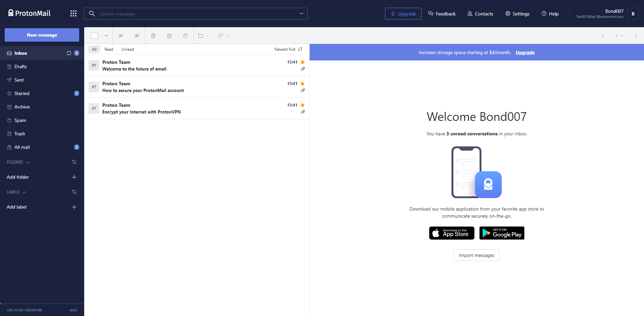The image size is (644, 316).
Task: Open Get it on Google Play badge
Action: (x=502, y=233)
